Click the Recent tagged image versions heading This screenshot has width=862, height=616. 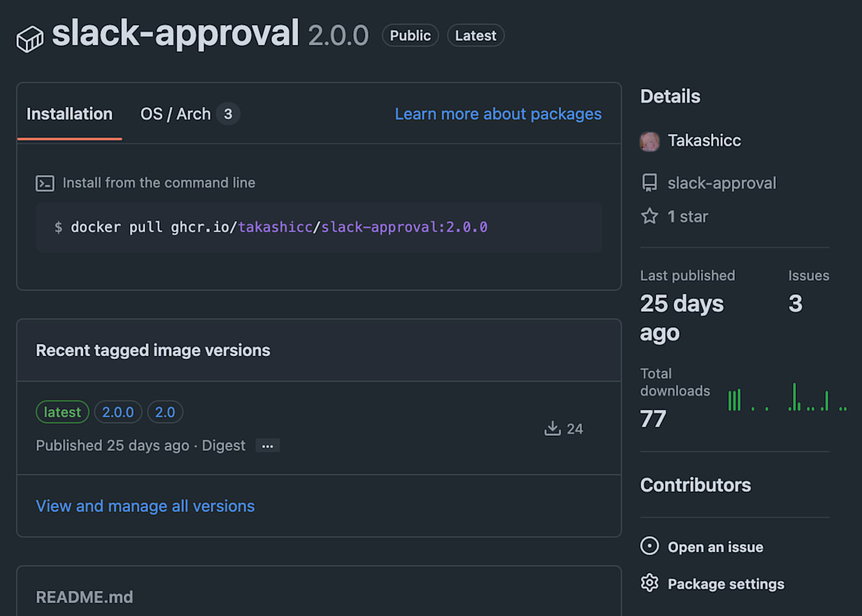click(x=153, y=350)
